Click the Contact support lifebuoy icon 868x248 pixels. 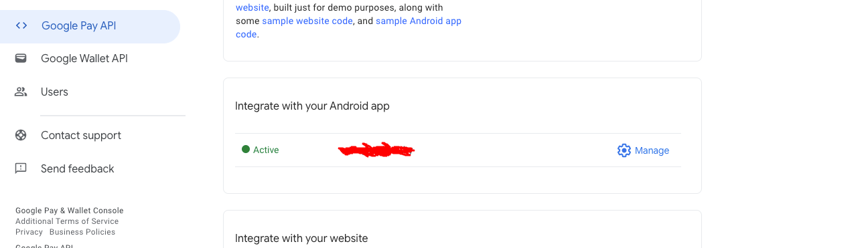(21, 136)
